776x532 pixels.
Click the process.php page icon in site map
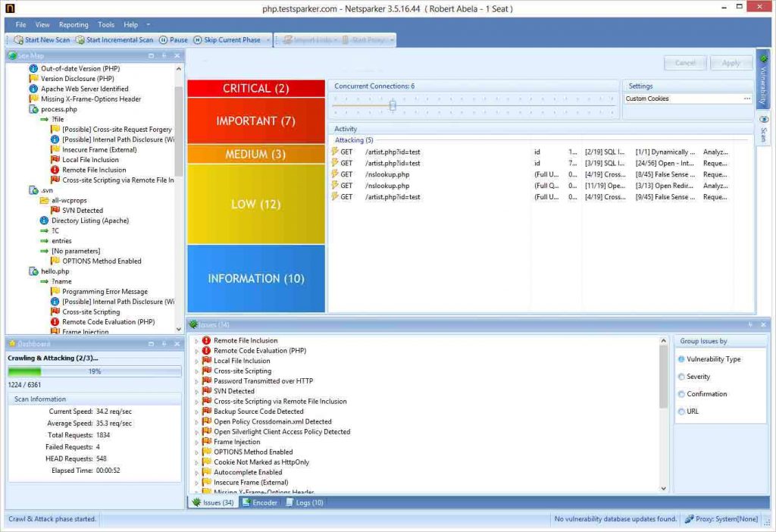(x=33, y=109)
